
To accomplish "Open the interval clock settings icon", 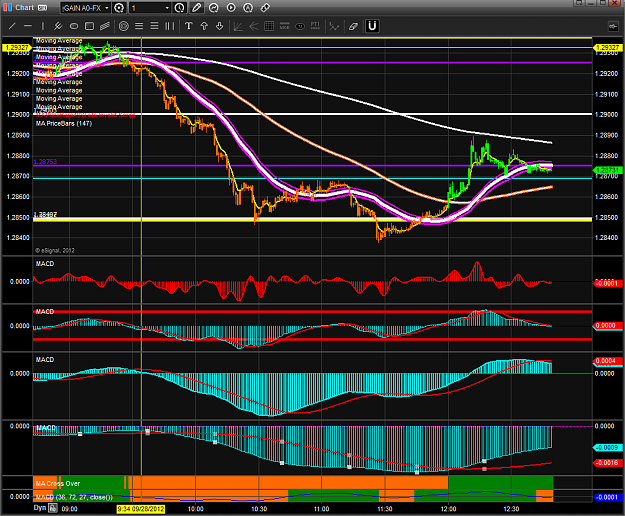I will pyautogui.click(x=179, y=8).
